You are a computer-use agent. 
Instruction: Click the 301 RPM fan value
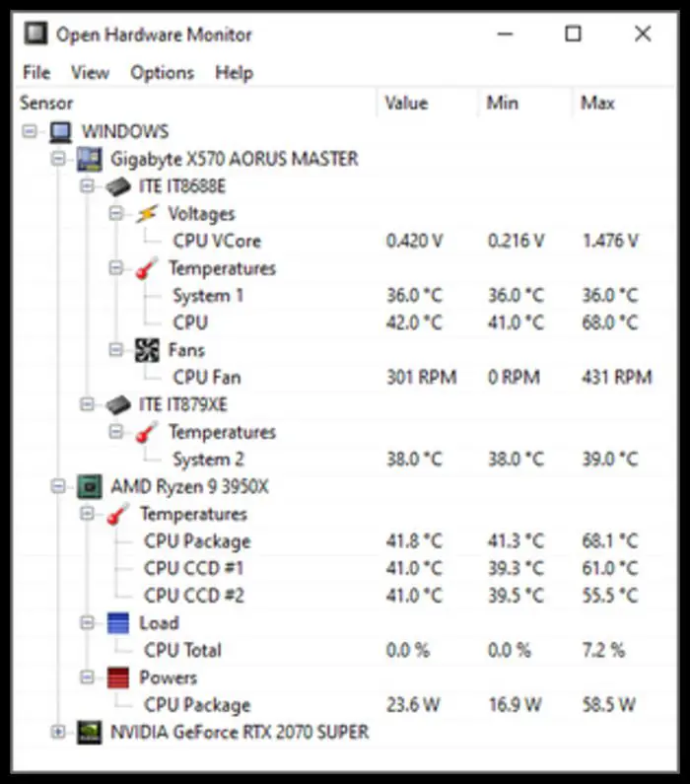422,377
